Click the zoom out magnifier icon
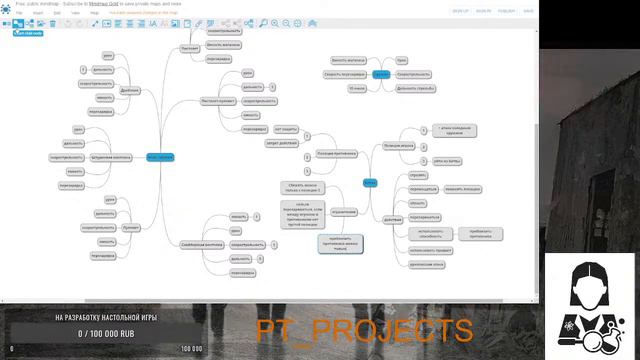Image resolution: width=640 pixels, height=360 pixels. 286,24
